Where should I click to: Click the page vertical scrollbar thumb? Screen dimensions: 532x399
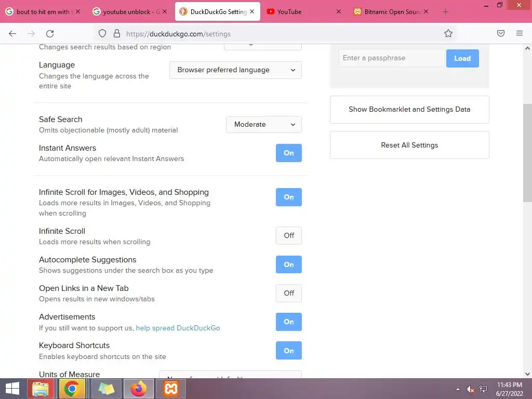click(527, 153)
